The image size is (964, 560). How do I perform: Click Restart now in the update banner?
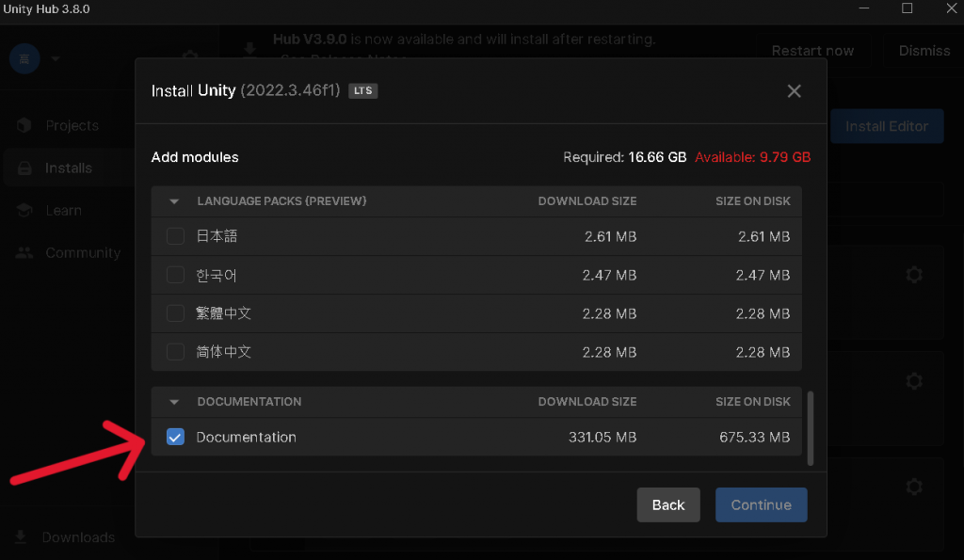pyautogui.click(x=812, y=51)
